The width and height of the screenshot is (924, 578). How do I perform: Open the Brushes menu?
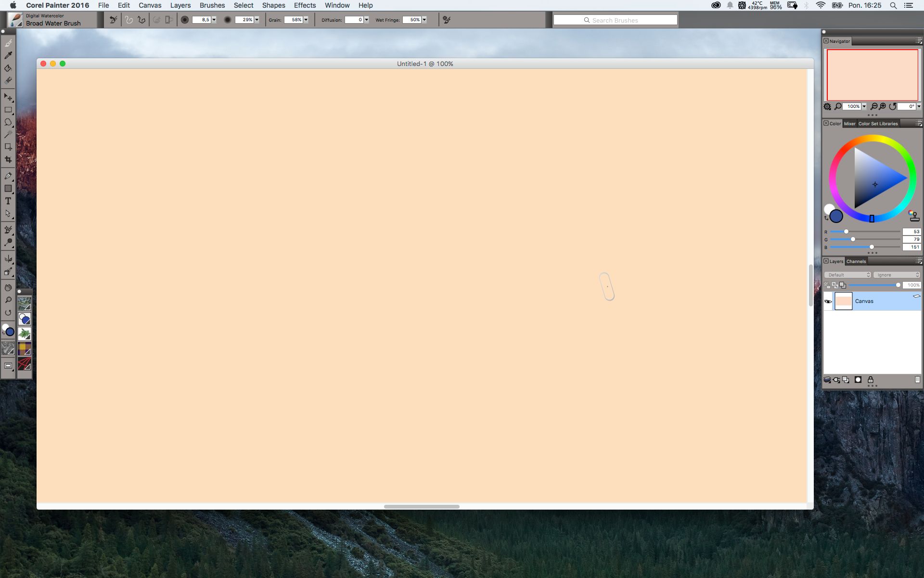click(x=212, y=5)
